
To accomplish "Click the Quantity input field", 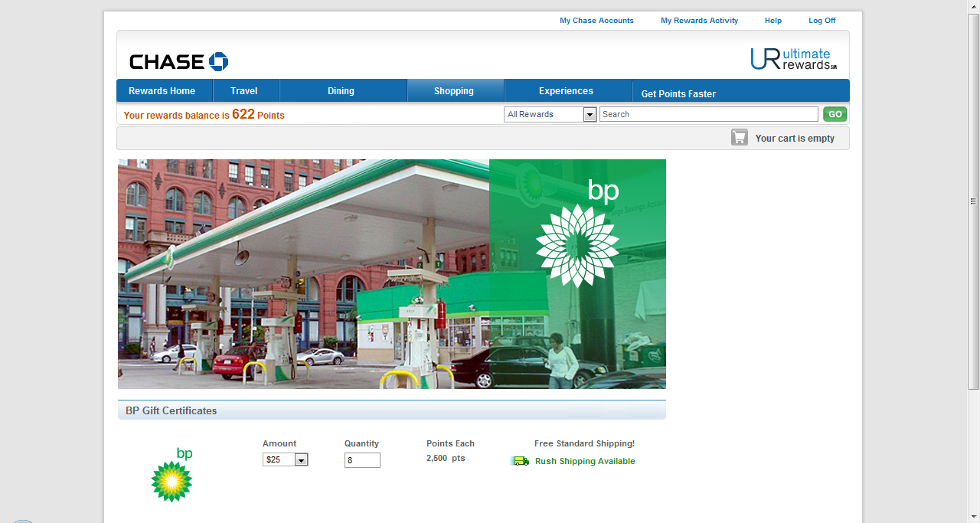I will [x=362, y=460].
